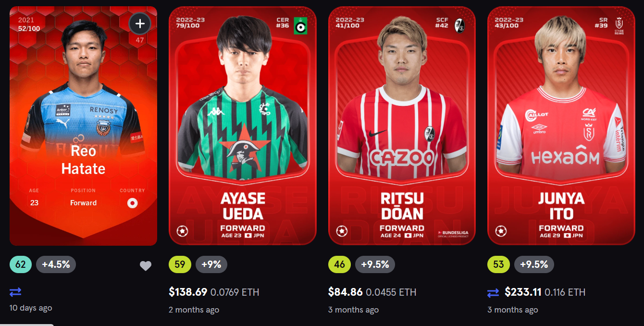The image size is (644, 326).
Task: Click the +9% bonus badge under Ueda
Action: [x=211, y=264]
